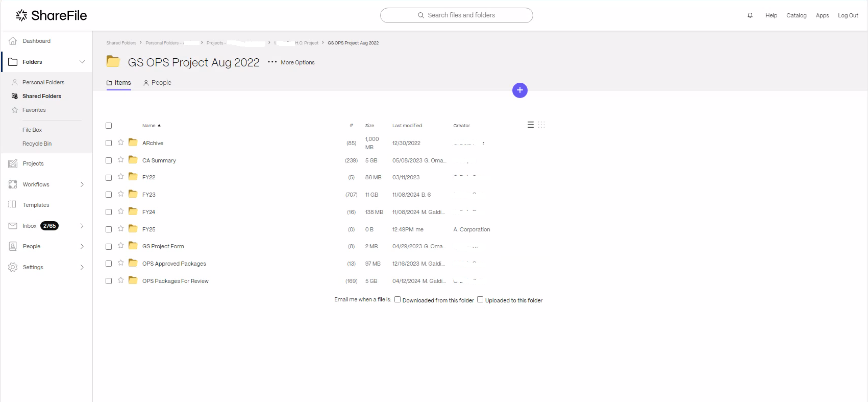Switch to grid view layout
The height and width of the screenshot is (402, 868).
(x=541, y=125)
